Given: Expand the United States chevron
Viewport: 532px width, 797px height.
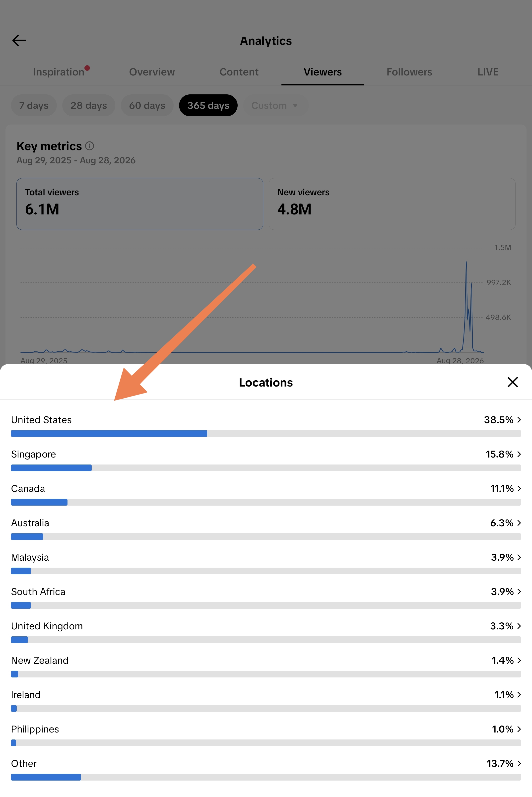Looking at the screenshot, I should tap(519, 420).
